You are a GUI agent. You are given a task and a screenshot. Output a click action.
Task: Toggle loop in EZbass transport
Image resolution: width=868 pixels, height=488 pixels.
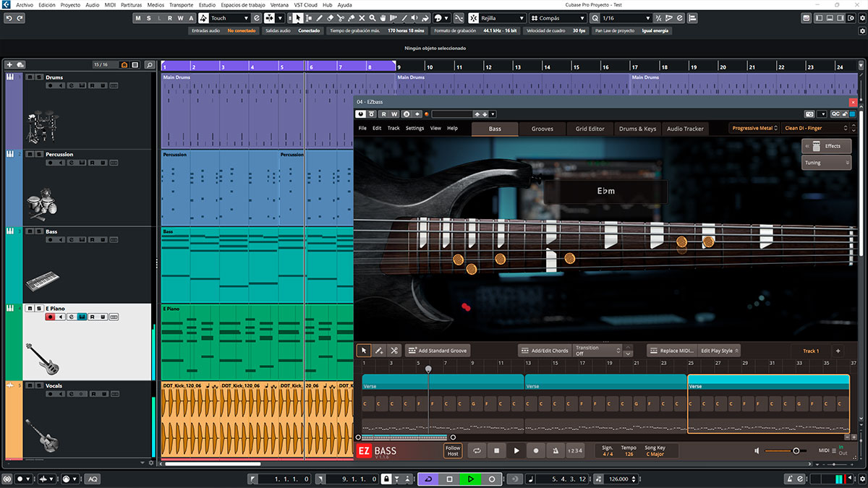point(477,450)
